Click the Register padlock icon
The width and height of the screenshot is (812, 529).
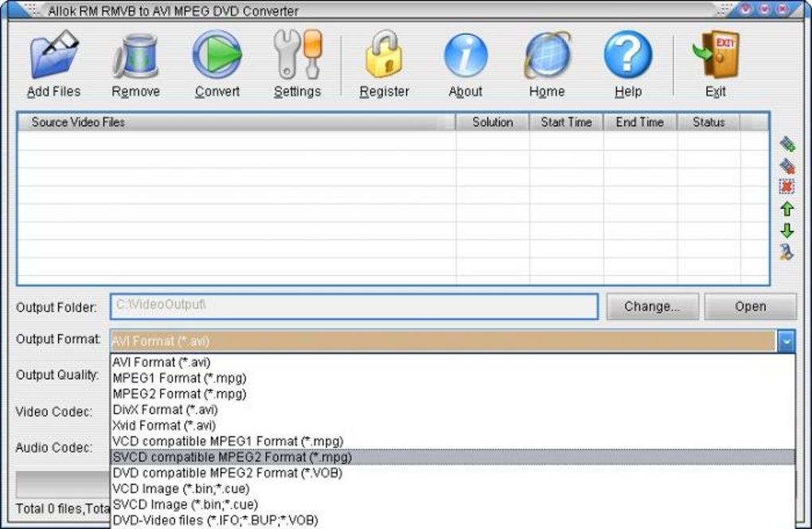tap(383, 54)
